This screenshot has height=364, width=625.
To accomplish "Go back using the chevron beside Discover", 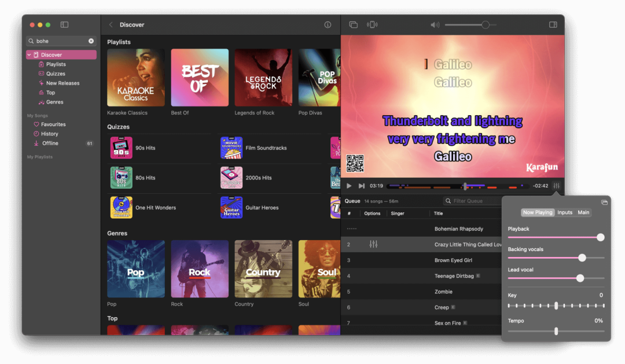I will [x=111, y=25].
